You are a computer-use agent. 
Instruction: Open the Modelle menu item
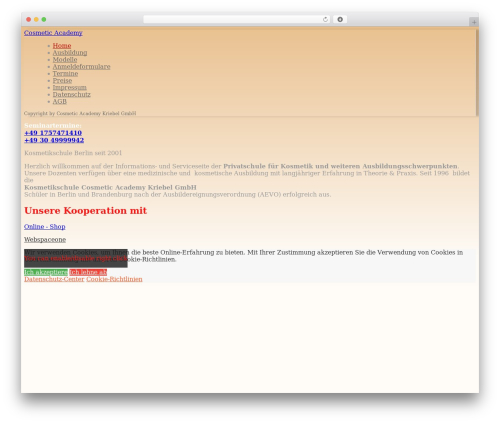tap(65, 60)
